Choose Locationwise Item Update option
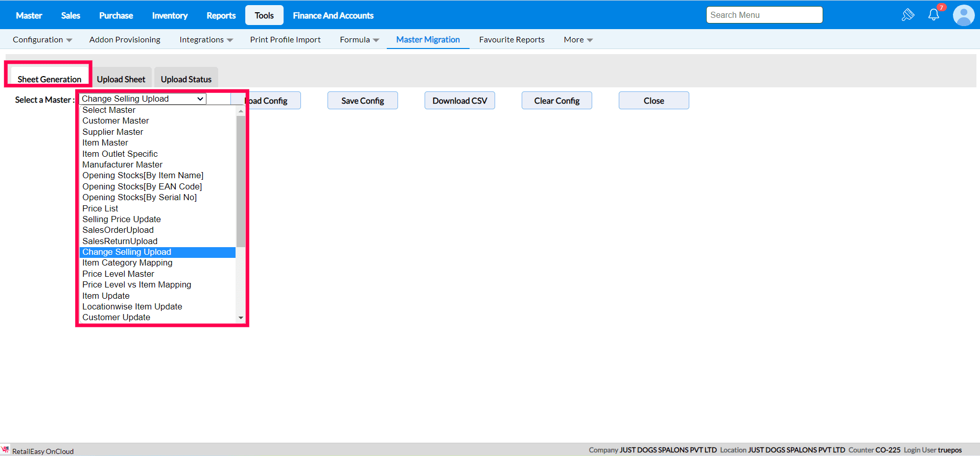Screen dimensions: 980x456 coord(157,307)
